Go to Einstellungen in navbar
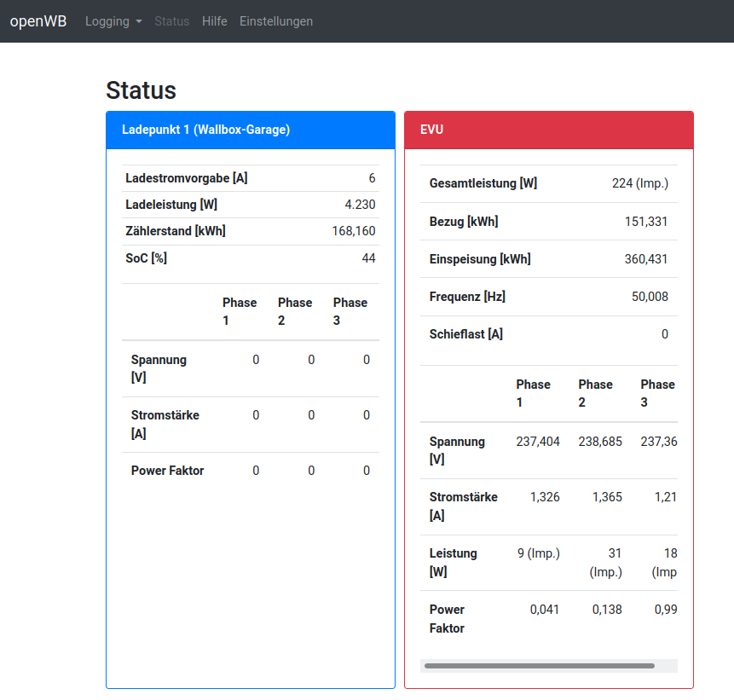Image resolution: width=734 pixels, height=700 pixels. tap(276, 21)
